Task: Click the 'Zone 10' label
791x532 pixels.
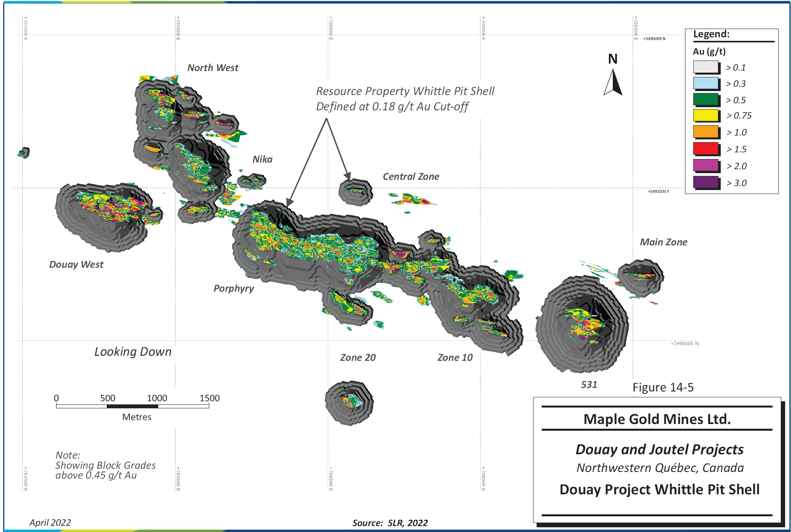Action: coord(455,358)
